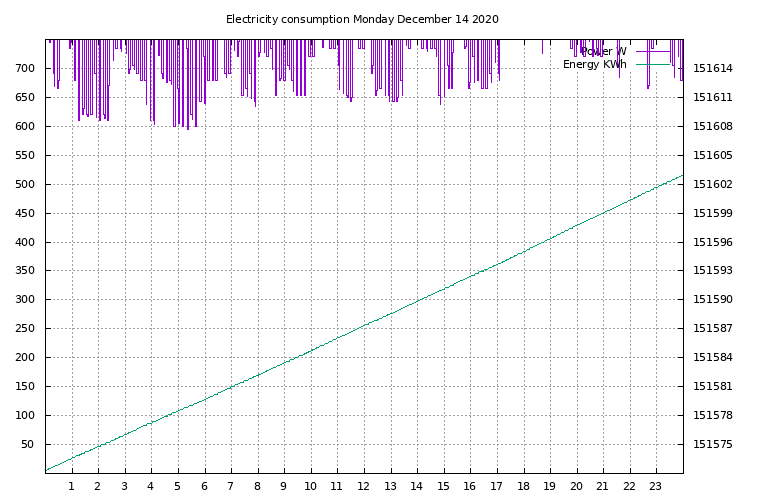Click right axis value 151605
This screenshot has width=768, height=500.
713,155
